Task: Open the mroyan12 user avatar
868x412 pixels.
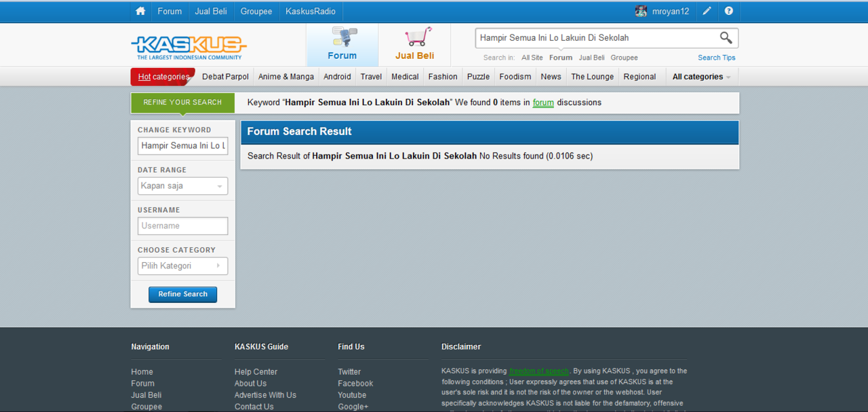Action: coord(641,11)
